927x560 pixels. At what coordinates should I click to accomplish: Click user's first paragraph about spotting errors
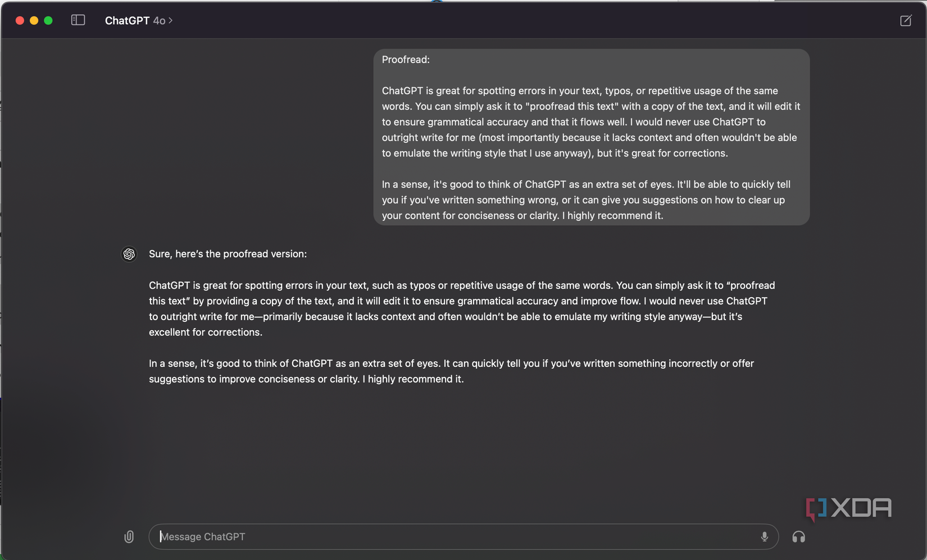pyautogui.click(x=591, y=122)
